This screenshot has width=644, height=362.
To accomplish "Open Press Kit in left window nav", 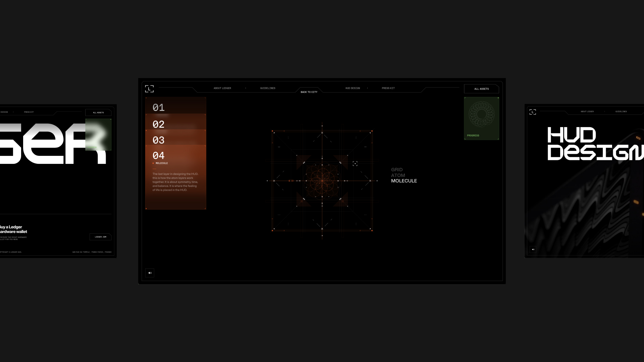I will (29, 112).
